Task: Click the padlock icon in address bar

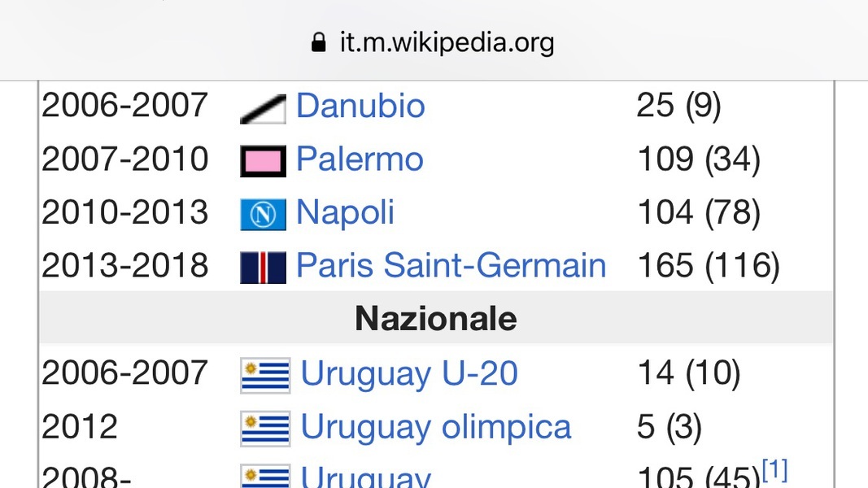Action: pyautogui.click(x=318, y=42)
